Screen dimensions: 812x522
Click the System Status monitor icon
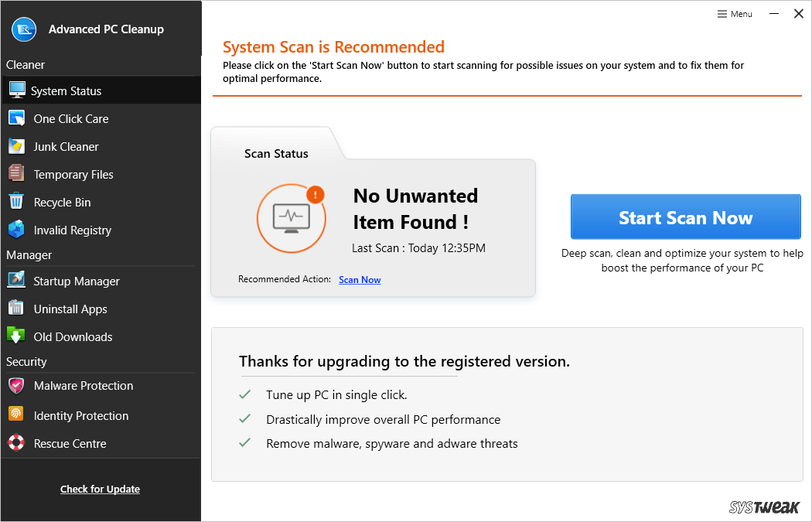click(17, 90)
